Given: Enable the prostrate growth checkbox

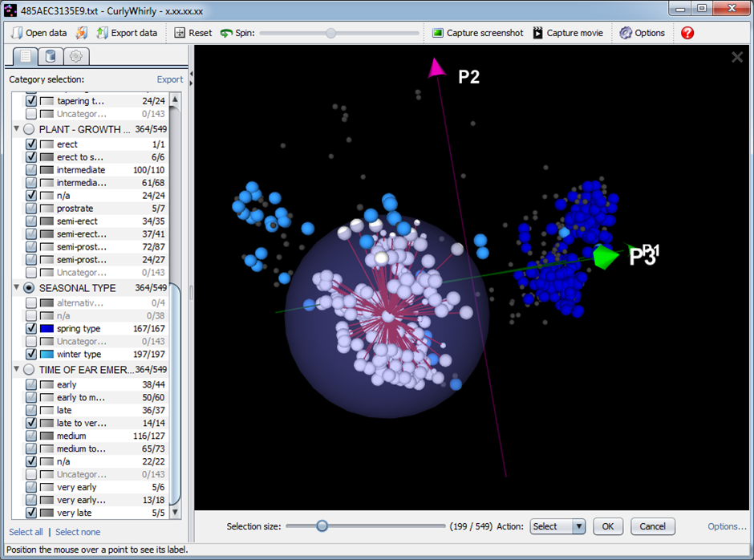Looking at the screenshot, I should click(31, 209).
